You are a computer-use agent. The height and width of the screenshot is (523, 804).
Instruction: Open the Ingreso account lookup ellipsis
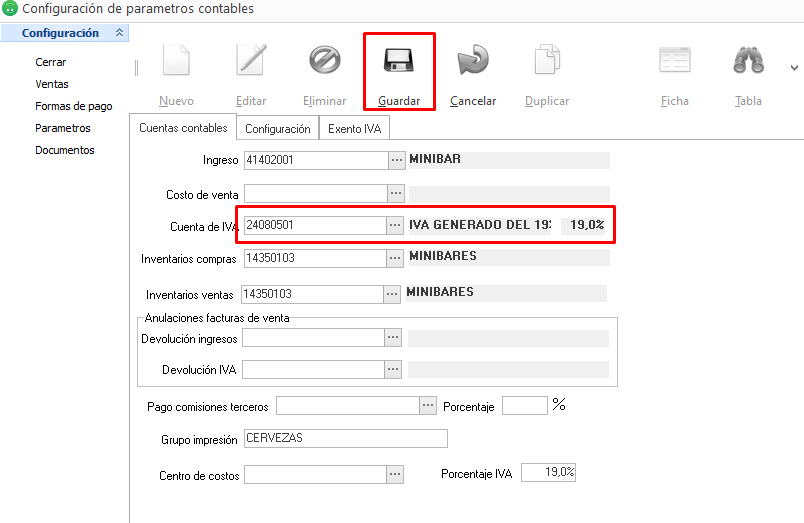396,160
